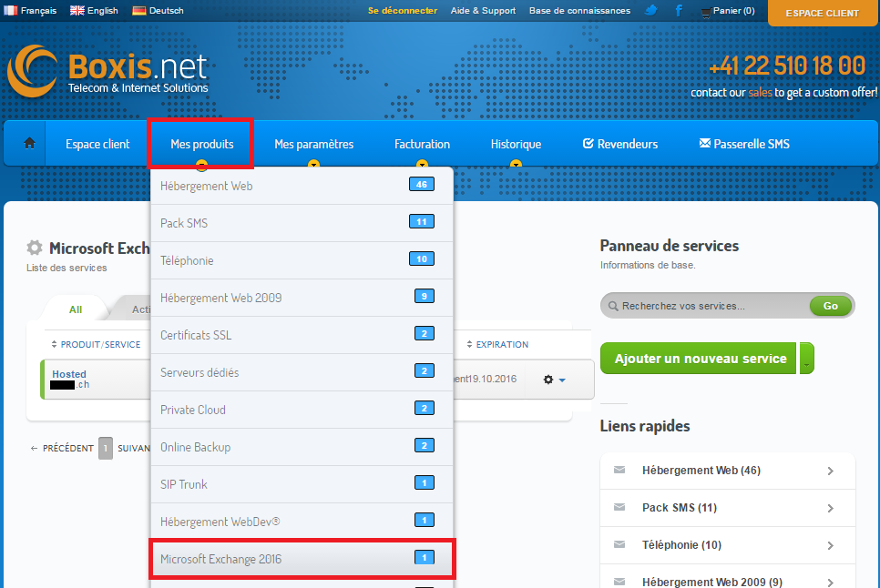Click the sales link in header
Screen dimensions: 880x588
[760, 93]
